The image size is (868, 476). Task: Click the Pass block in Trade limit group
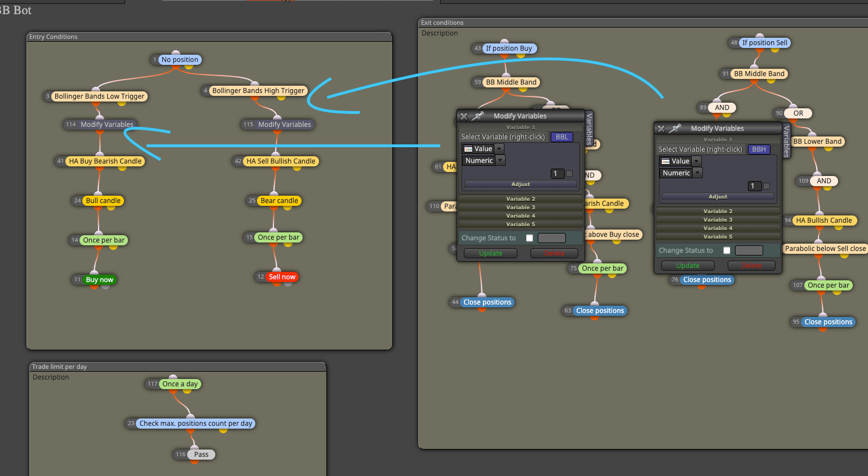201,455
